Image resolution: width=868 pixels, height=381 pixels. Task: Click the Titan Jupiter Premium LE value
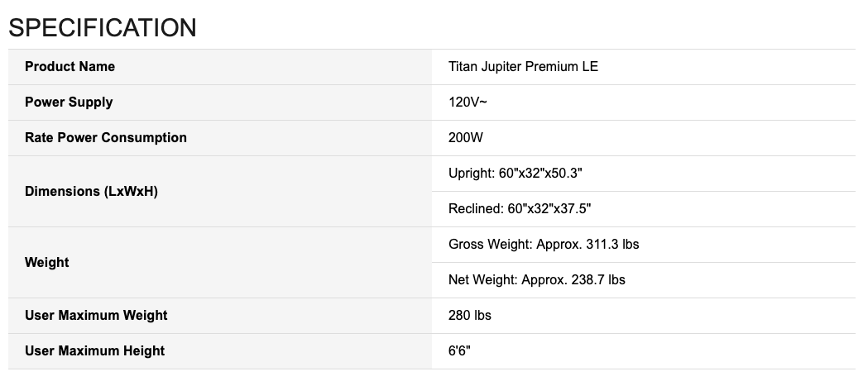pyautogui.click(x=523, y=67)
